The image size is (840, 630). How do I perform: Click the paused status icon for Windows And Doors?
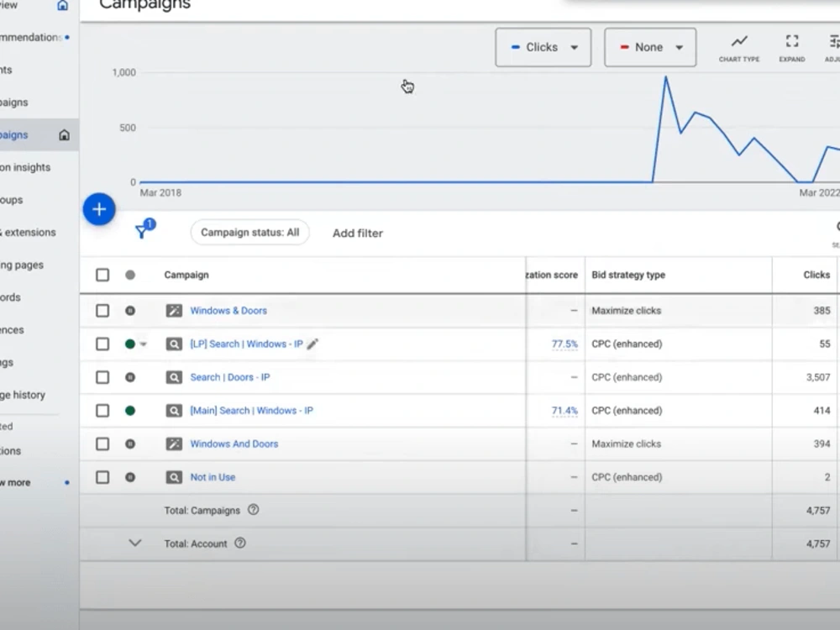[x=130, y=444]
